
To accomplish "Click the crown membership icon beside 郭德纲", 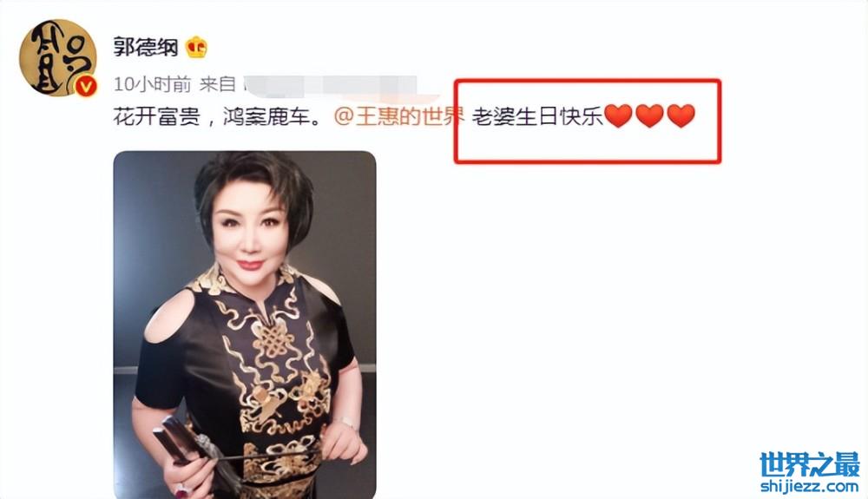I will [196, 48].
